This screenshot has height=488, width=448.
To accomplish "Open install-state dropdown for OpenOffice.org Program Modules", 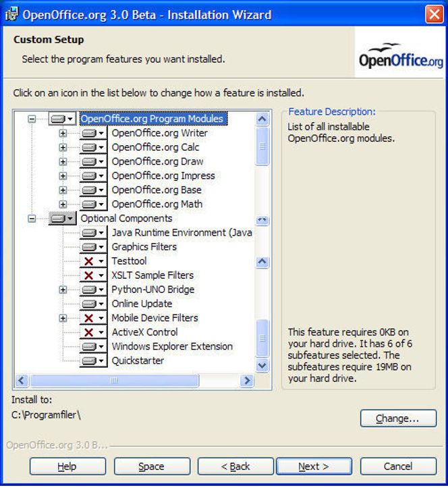I will tap(62, 119).
